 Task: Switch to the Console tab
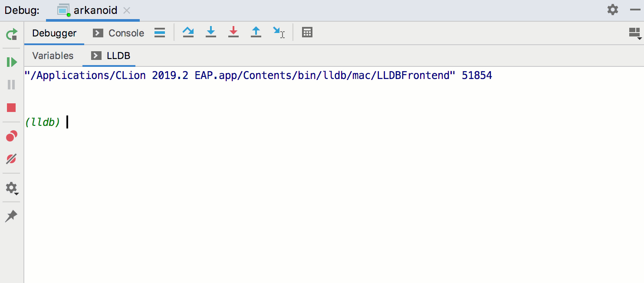pos(125,33)
